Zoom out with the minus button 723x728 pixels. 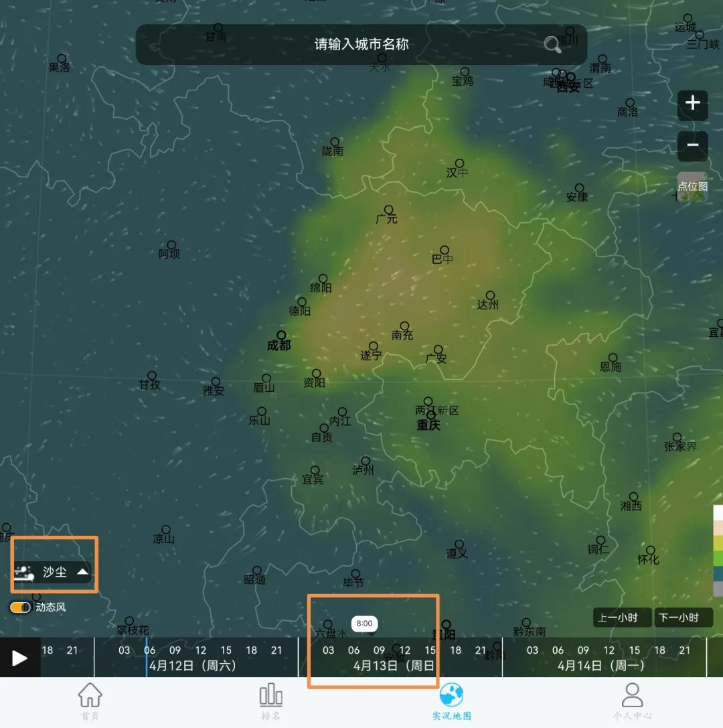coord(692,145)
